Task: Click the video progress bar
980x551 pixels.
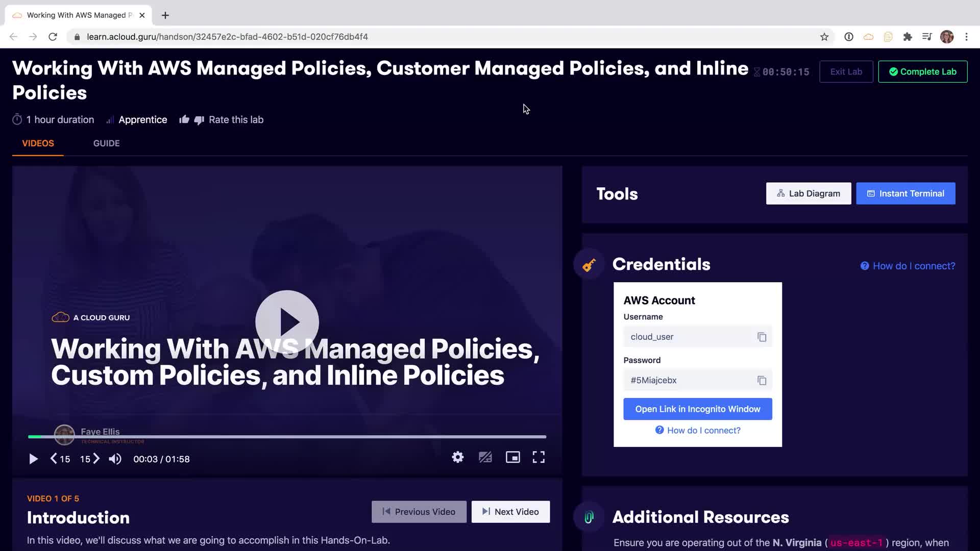Action: pyautogui.click(x=287, y=437)
